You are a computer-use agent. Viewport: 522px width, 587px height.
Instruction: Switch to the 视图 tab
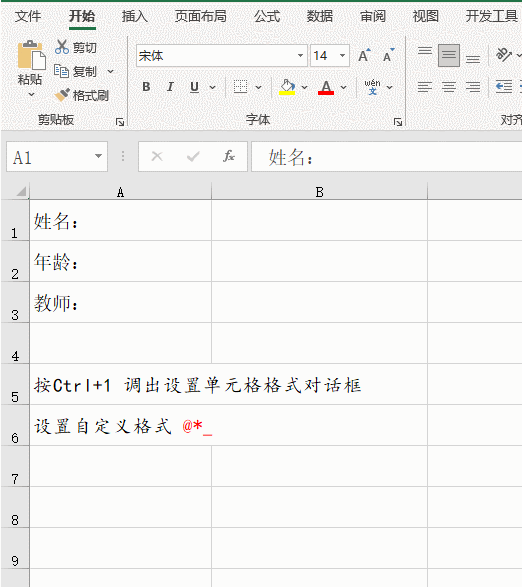pyautogui.click(x=426, y=16)
